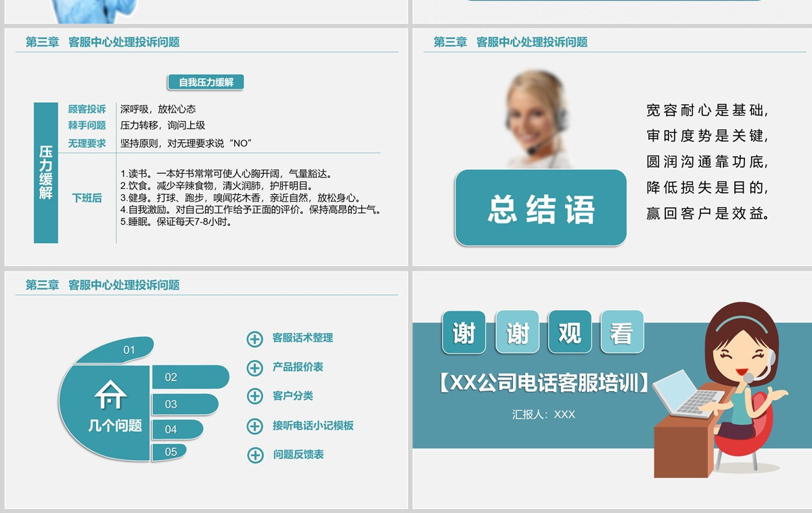Image resolution: width=812 pixels, height=513 pixels.
Task: Click the line 宽容耐心是基础
Action: click(708, 110)
